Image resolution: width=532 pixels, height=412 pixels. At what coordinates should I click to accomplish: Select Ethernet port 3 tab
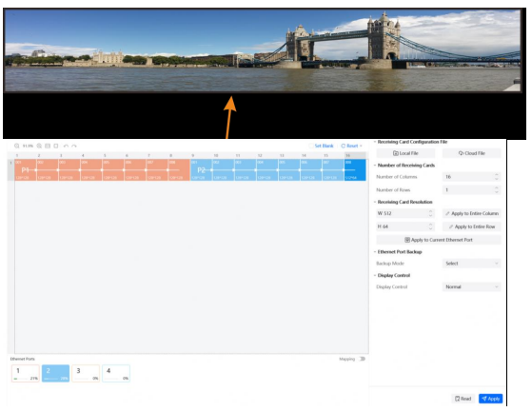[86, 373]
